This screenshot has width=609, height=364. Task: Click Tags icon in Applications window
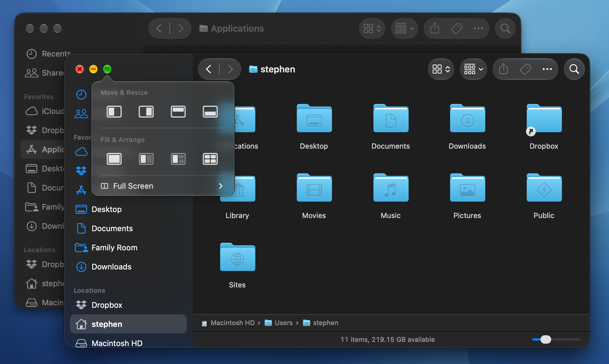[457, 28]
